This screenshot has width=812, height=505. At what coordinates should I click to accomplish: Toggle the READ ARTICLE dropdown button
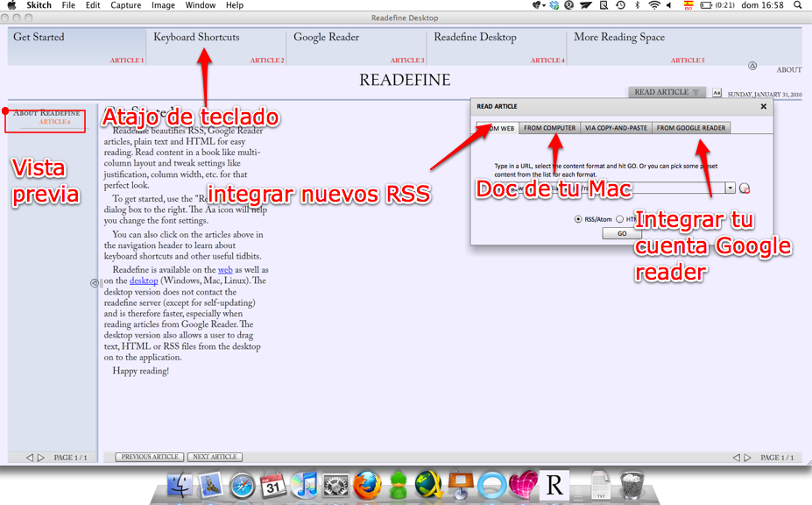click(667, 92)
